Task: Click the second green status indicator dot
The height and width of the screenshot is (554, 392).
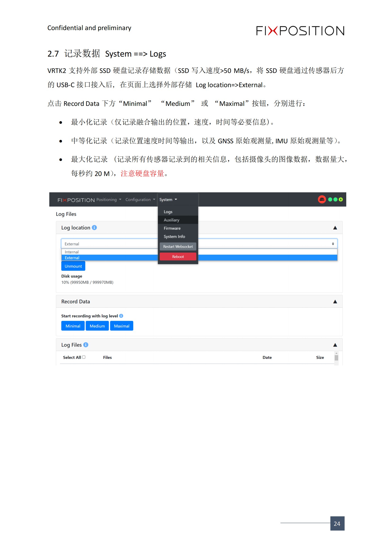Action: click(335, 199)
